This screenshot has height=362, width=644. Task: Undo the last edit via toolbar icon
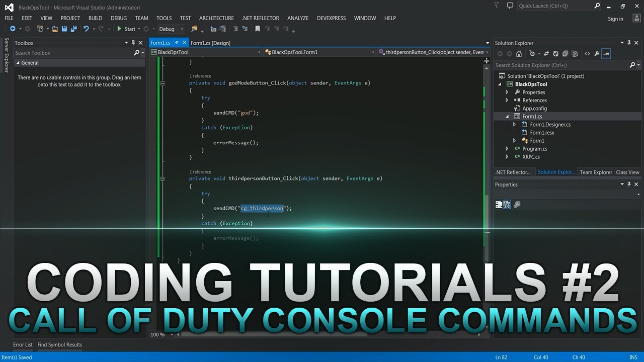point(86,29)
